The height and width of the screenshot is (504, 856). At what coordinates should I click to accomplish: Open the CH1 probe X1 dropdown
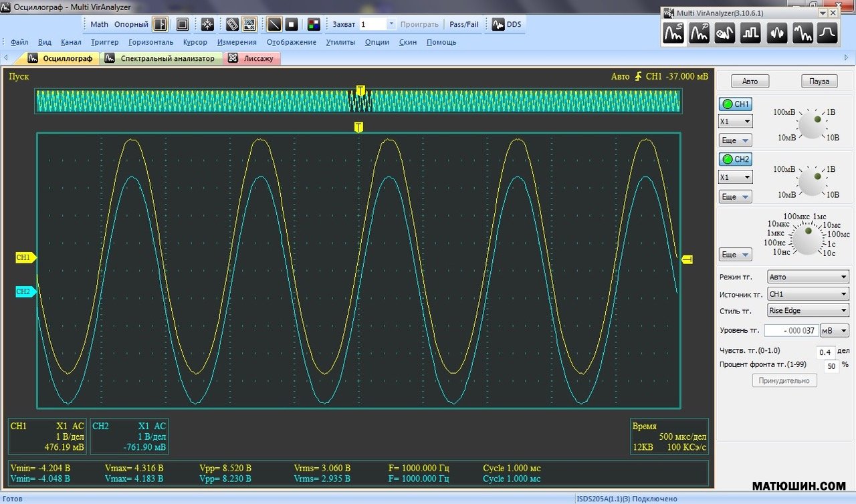pyautogui.click(x=735, y=122)
